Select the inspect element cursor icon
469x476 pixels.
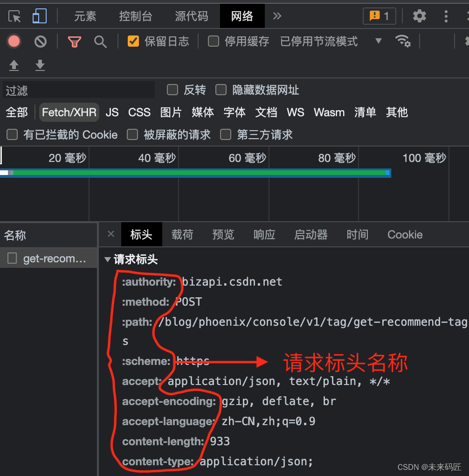tap(14, 15)
